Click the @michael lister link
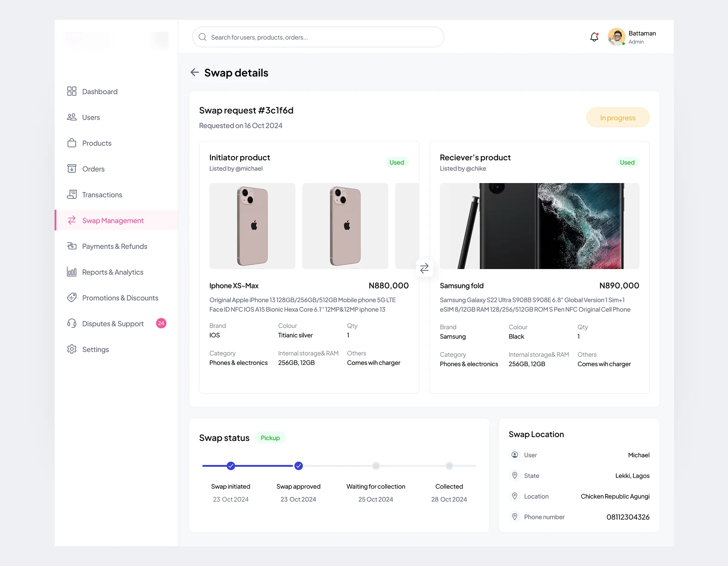Image resolution: width=728 pixels, height=566 pixels. tap(249, 168)
